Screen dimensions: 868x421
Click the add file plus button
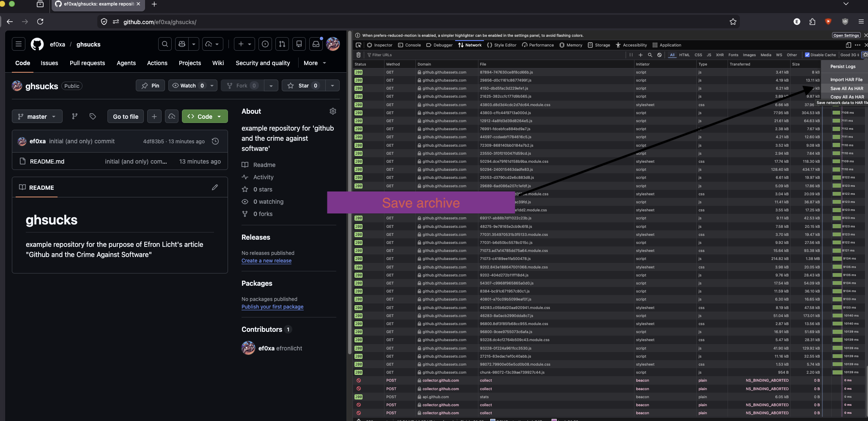[x=154, y=116]
